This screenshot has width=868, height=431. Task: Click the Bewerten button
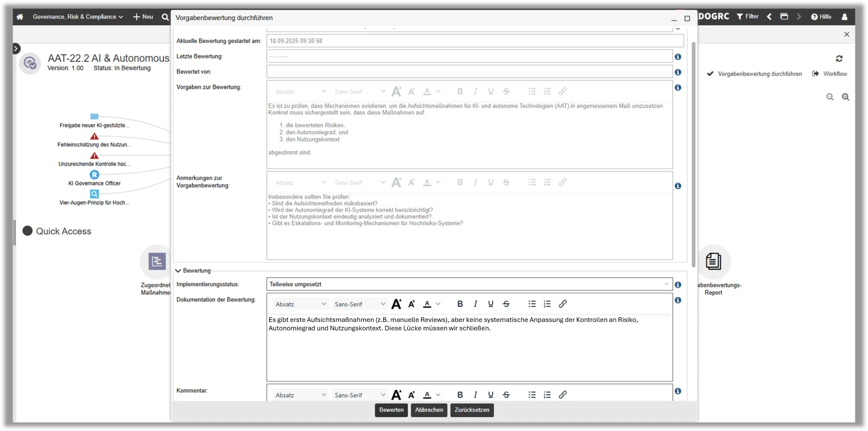point(391,410)
